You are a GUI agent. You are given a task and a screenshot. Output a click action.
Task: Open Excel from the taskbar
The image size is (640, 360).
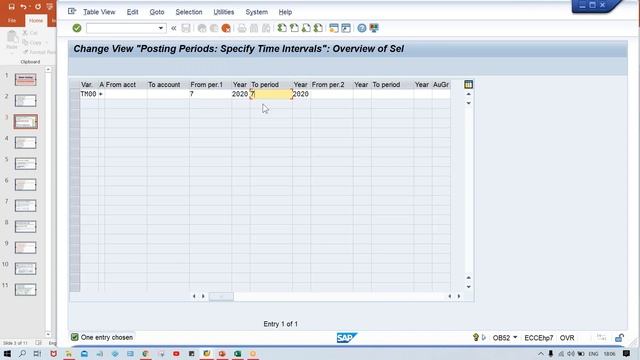point(237,353)
